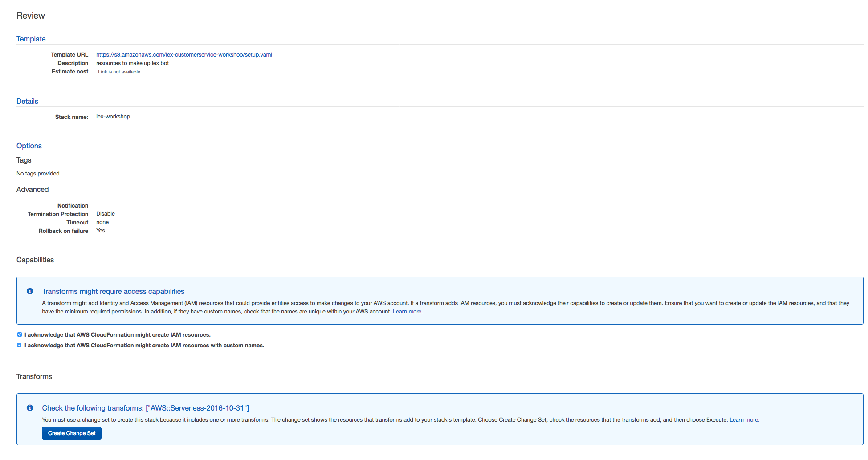Viewport: 868px width, 460px height.
Task: Click the Options section heading
Action: tap(29, 146)
